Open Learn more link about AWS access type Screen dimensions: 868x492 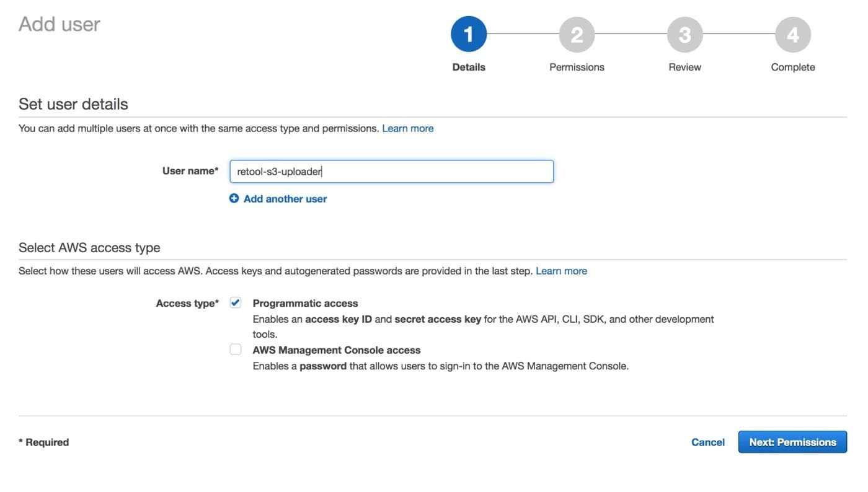point(561,271)
